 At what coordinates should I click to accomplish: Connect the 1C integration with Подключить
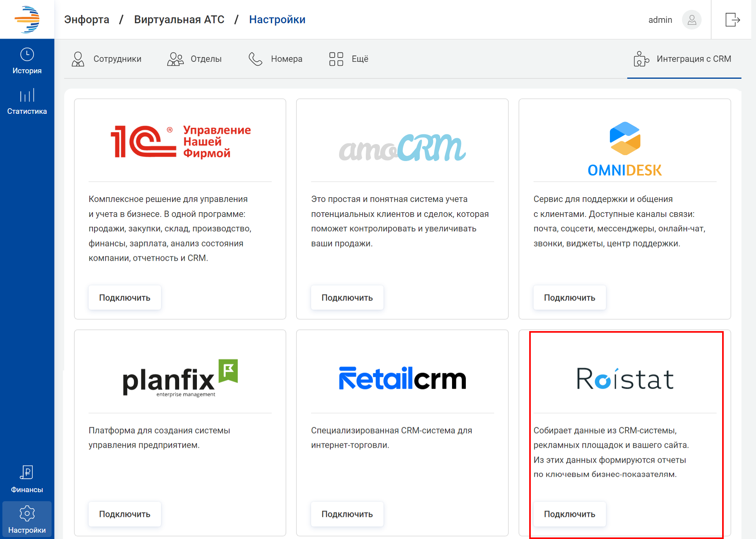point(125,298)
